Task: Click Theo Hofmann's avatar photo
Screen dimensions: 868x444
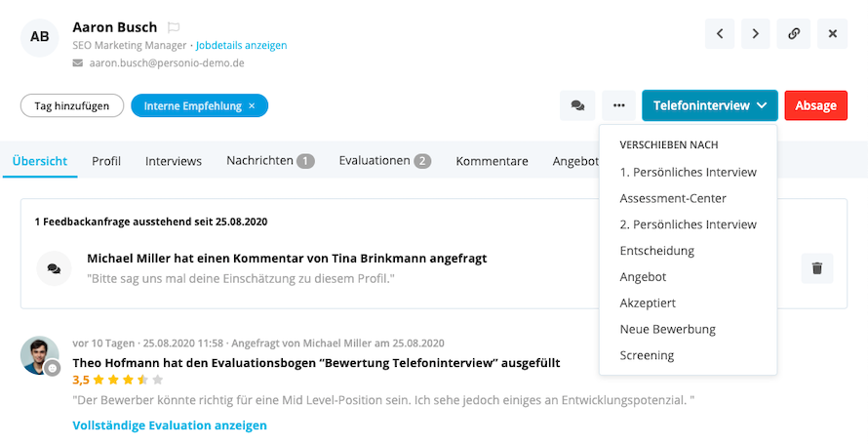Action: pos(40,355)
